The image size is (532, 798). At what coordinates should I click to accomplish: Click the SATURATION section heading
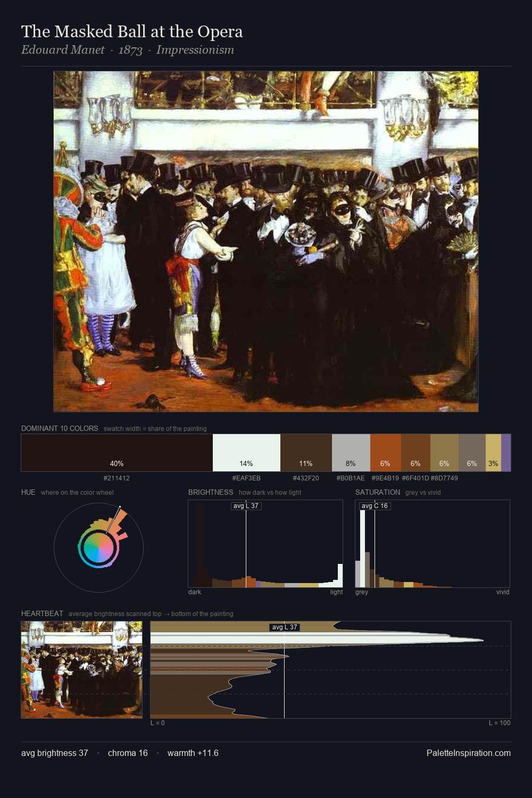click(378, 492)
